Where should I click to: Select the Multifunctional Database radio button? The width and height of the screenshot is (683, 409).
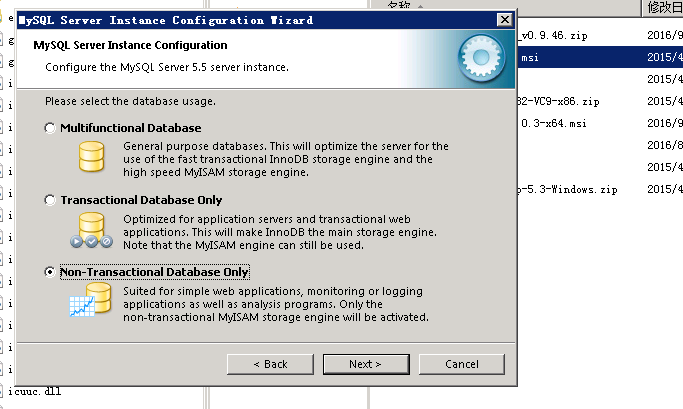pos(50,128)
